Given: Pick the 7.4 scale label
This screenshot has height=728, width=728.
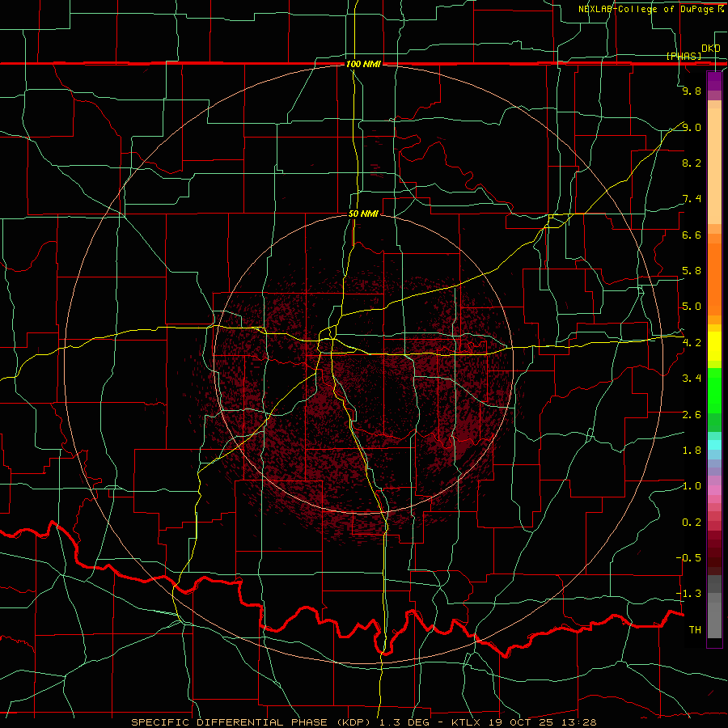Looking at the screenshot, I should coord(692,199).
